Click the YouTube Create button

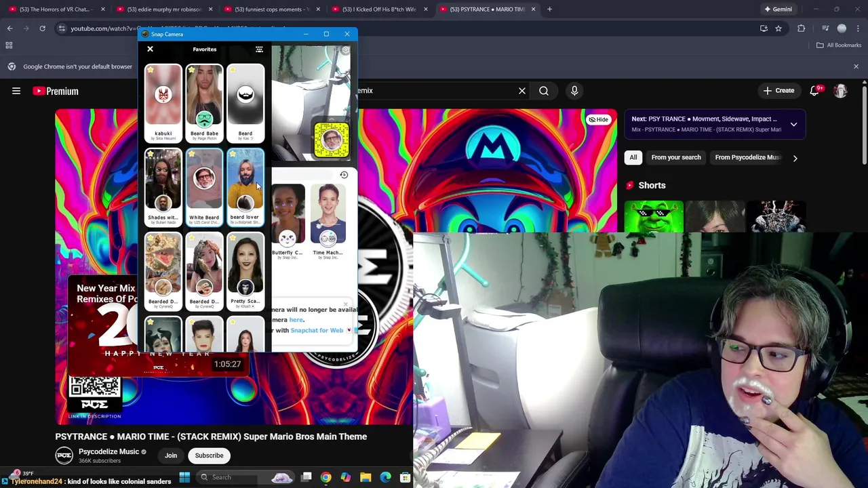(778, 91)
